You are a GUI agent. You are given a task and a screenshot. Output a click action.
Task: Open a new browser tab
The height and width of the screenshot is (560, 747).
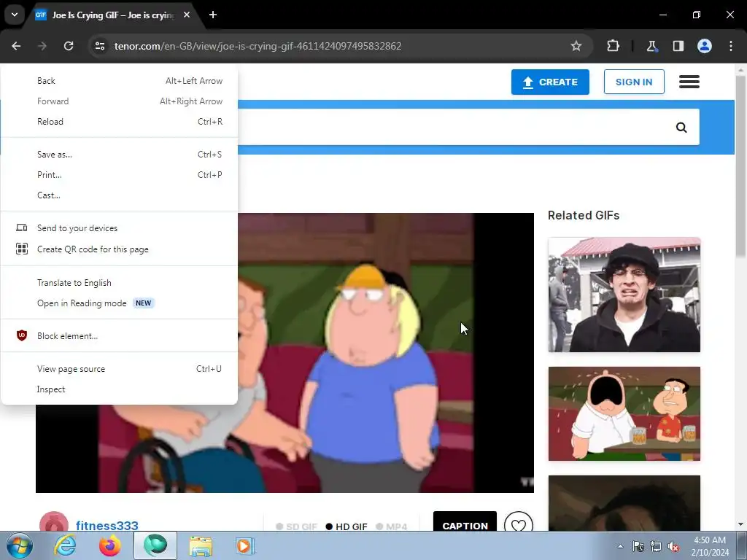tap(213, 15)
